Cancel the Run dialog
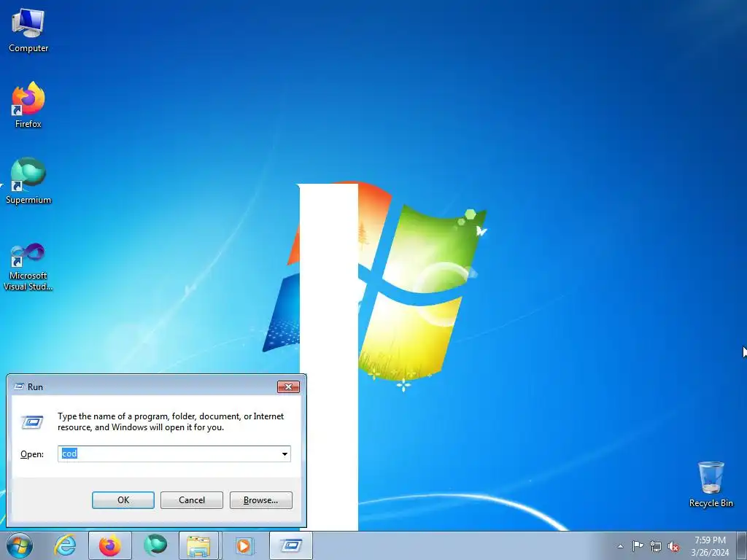Screen dimensions: 747x560 [x=192, y=500]
